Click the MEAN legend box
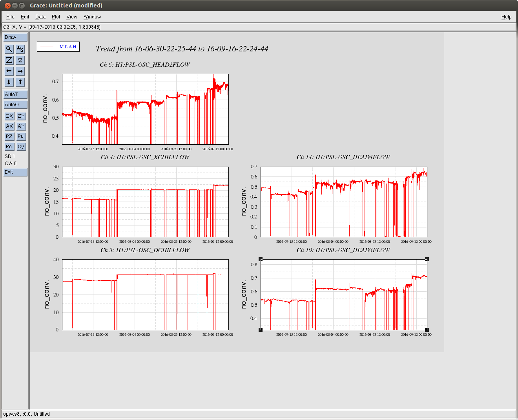Screen dimensions: 518x420 click(58, 47)
